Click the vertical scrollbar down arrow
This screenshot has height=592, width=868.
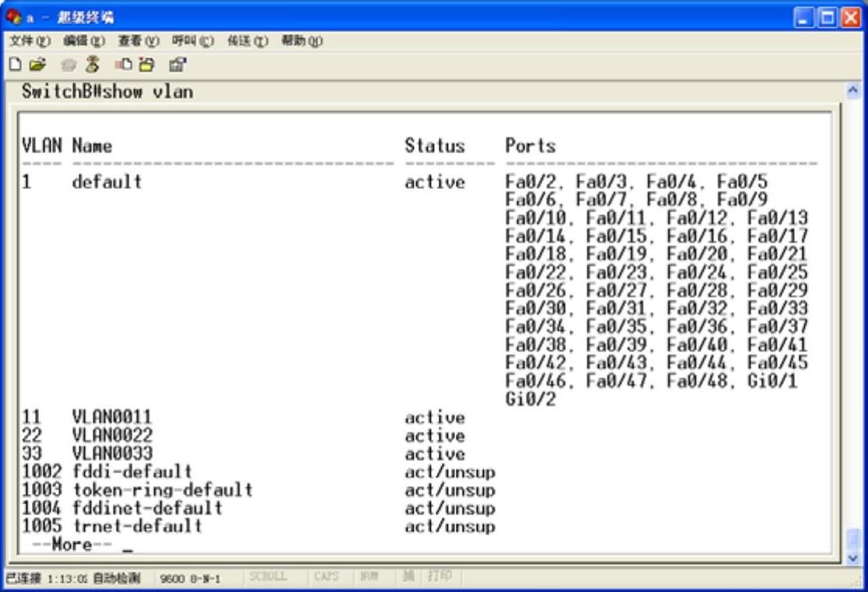point(853,558)
